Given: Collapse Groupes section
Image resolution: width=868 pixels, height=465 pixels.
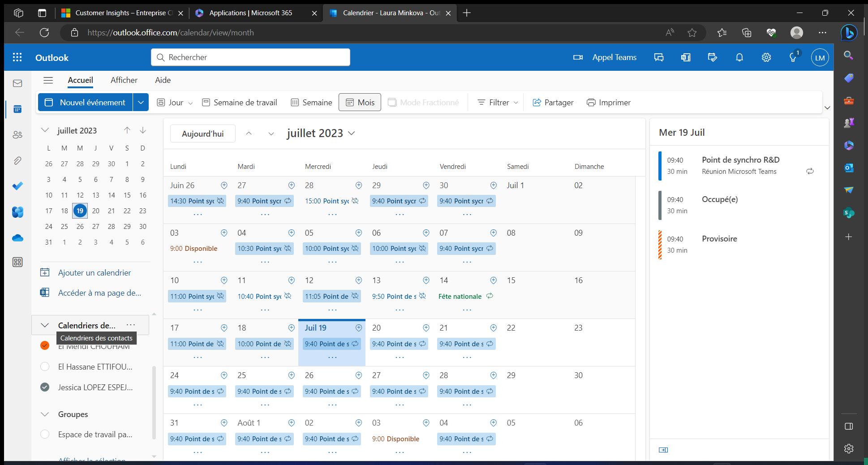Looking at the screenshot, I should [45, 414].
